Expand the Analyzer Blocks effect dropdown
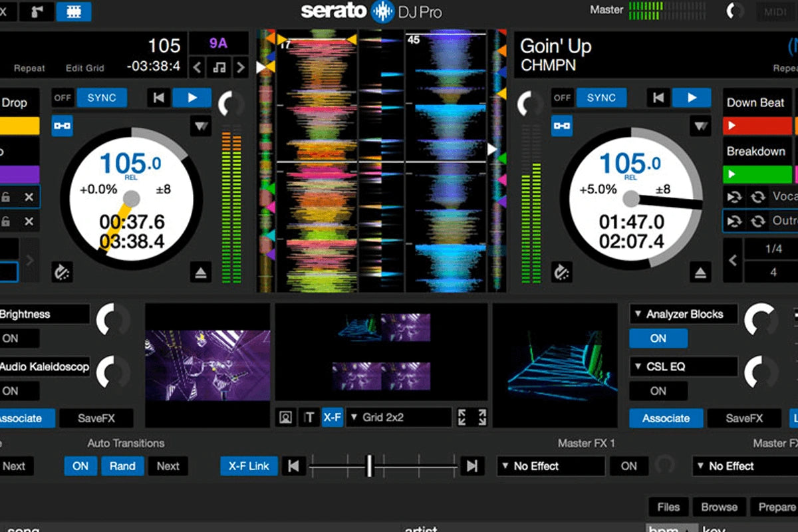The width and height of the screenshot is (798, 532). (682, 314)
